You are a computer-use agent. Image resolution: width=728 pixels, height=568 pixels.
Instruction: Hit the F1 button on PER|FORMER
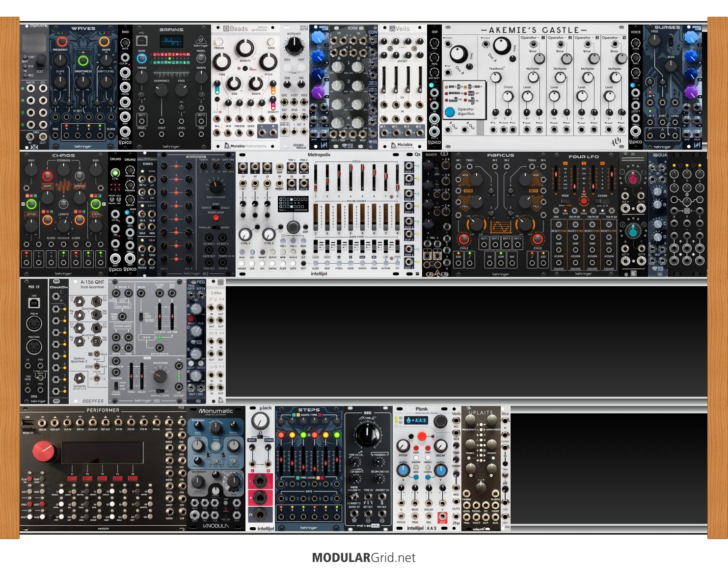(x=72, y=478)
